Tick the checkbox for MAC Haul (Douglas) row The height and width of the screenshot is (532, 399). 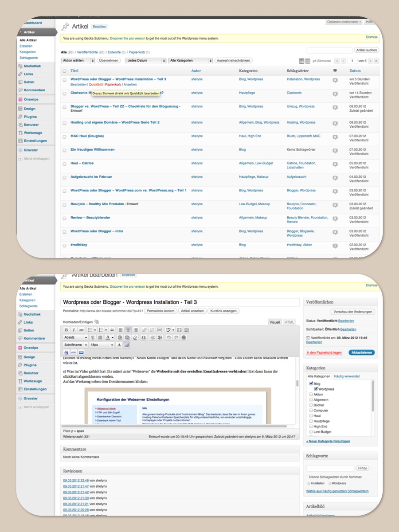click(64, 137)
